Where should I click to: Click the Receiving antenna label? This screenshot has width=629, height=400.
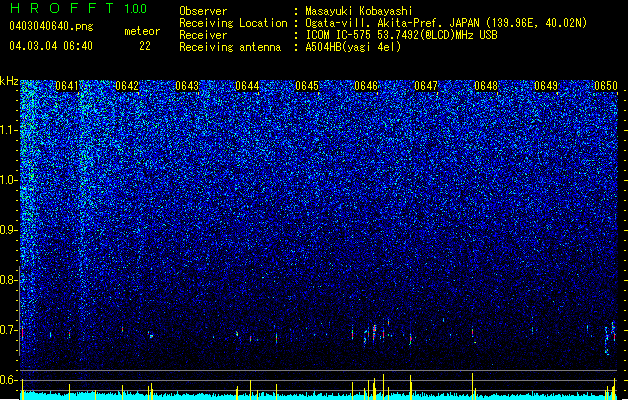[x=230, y=47]
